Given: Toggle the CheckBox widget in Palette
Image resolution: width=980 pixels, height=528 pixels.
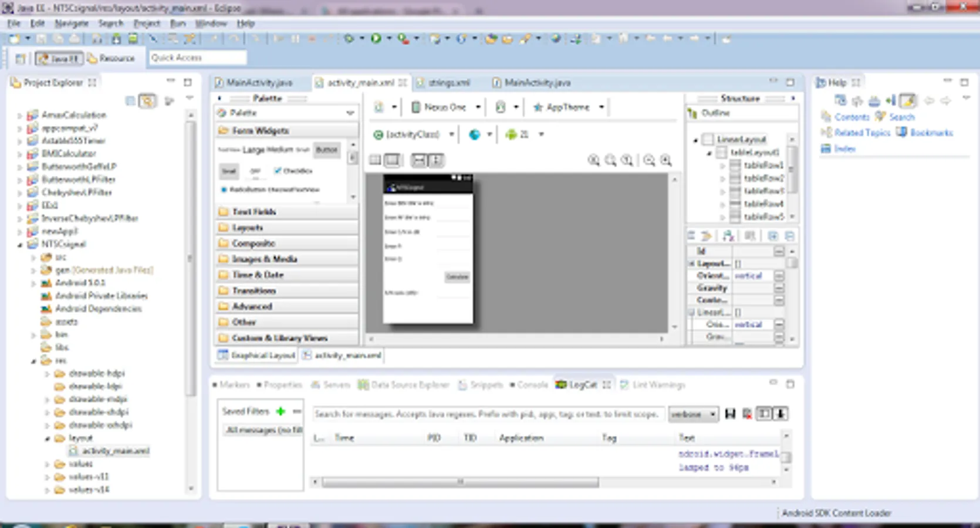Looking at the screenshot, I should (293, 171).
